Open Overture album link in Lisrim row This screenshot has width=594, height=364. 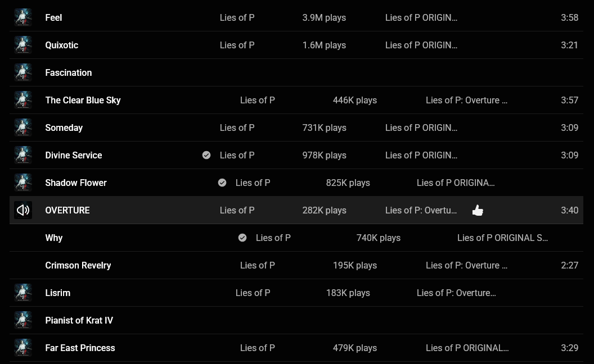456,293
